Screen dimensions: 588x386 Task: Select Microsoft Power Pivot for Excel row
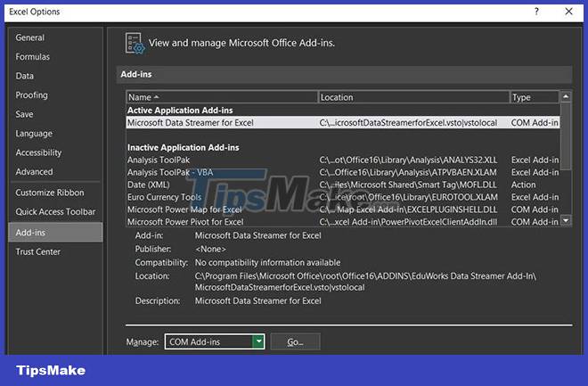(x=185, y=221)
